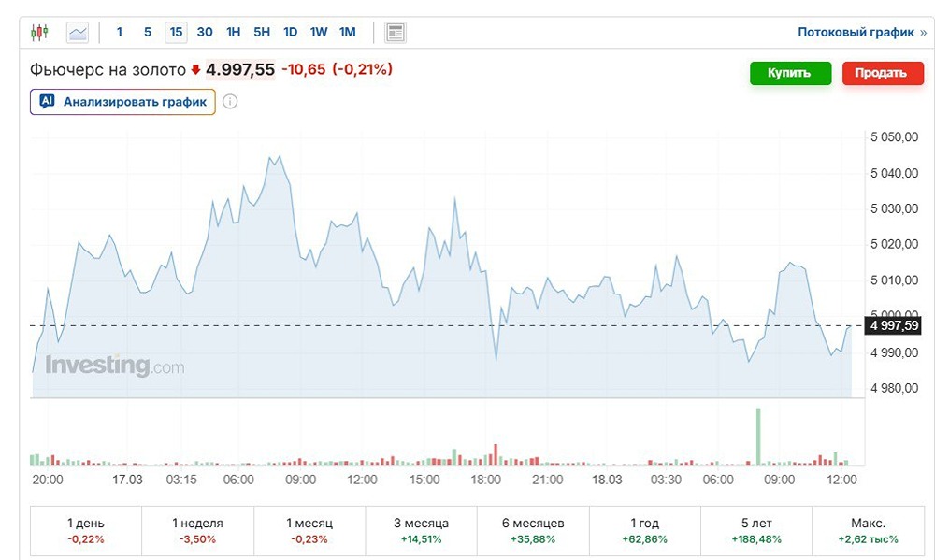The width and height of the screenshot is (935, 560).
Task: Click the Анализировать график button
Action: coord(122,102)
